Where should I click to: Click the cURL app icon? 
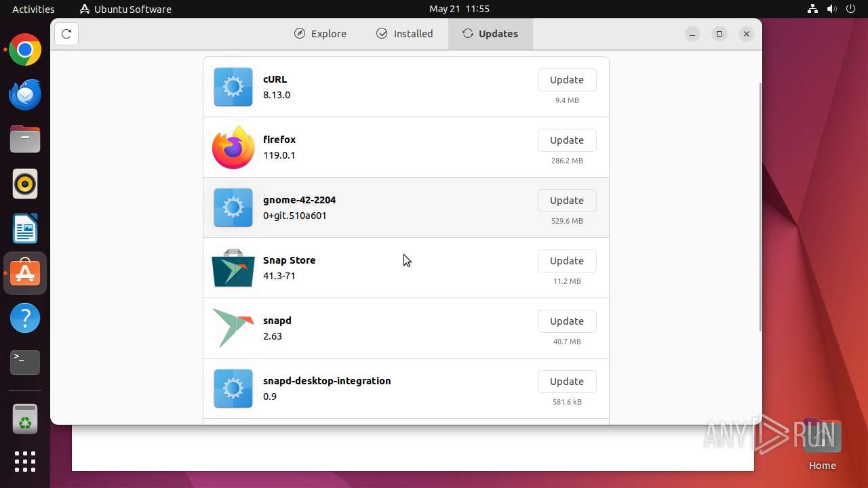[x=233, y=87]
